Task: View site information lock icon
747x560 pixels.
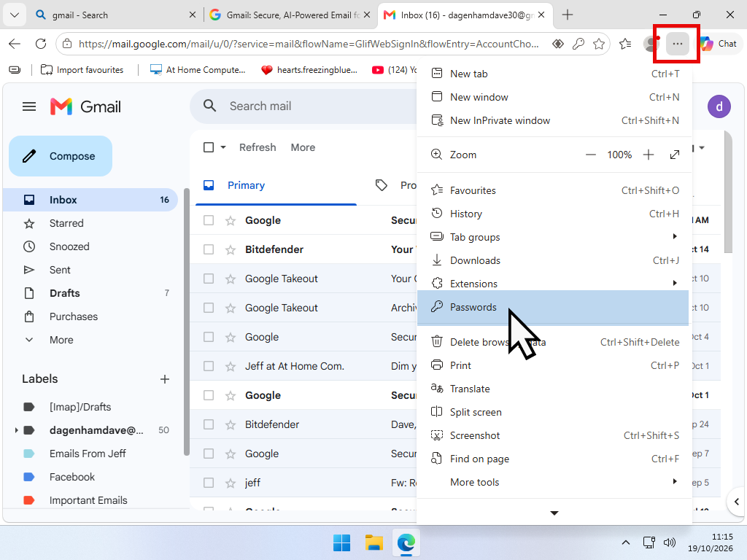Action: click(x=67, y=44)
